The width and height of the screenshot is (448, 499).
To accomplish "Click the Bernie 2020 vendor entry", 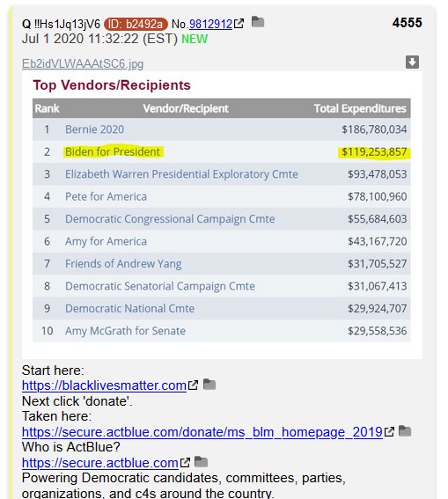I will click(x=94, y=129).
